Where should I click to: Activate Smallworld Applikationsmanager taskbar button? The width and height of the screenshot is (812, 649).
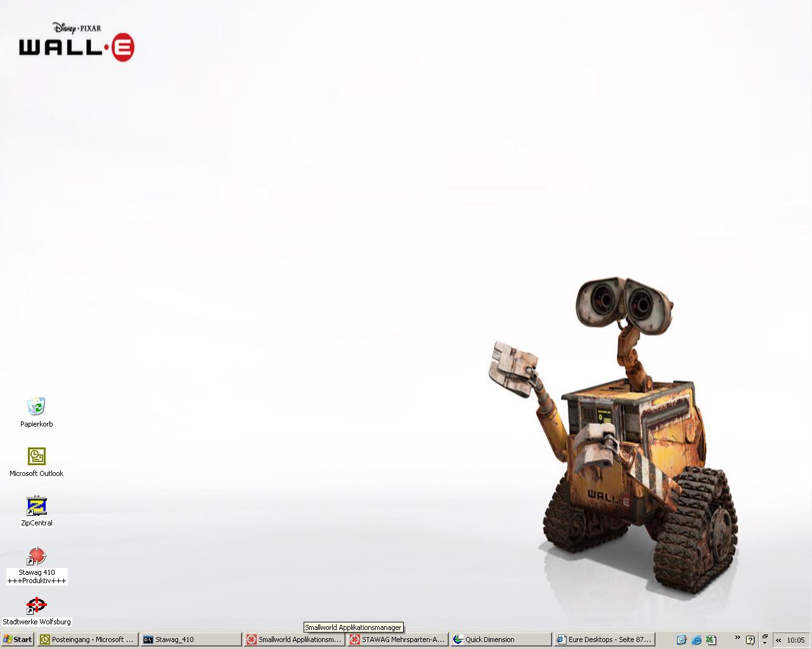(x=294, y=639)
